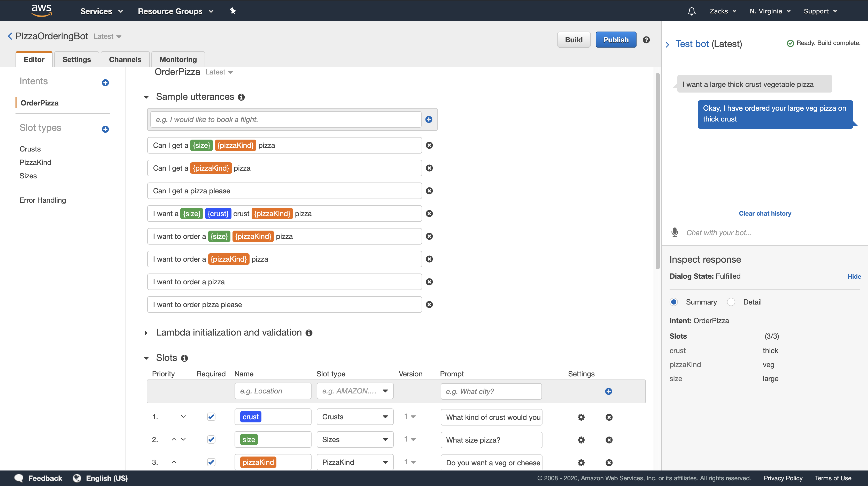Open the Crusts slot type dropdown
The width and height of the screenshot is (868, 486).
click(x=355, y=417)
